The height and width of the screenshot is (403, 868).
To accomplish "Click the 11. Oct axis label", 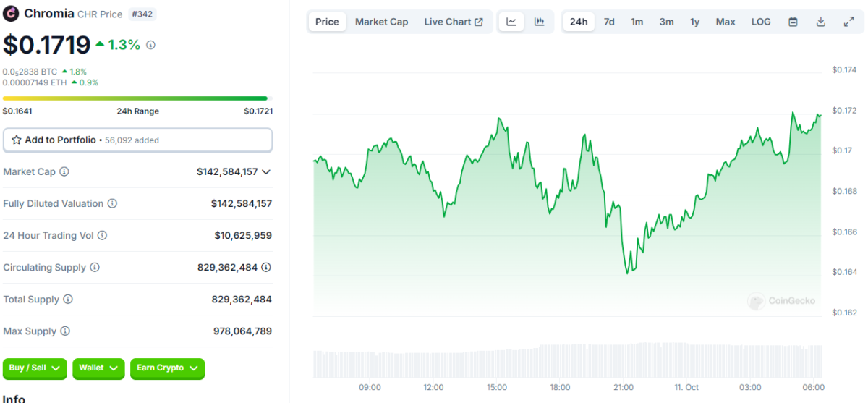I will [x=686, y=388].
